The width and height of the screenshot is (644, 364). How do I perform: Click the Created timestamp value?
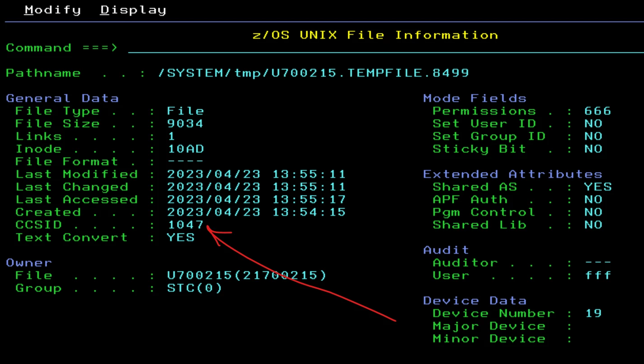tap(256, 212)
